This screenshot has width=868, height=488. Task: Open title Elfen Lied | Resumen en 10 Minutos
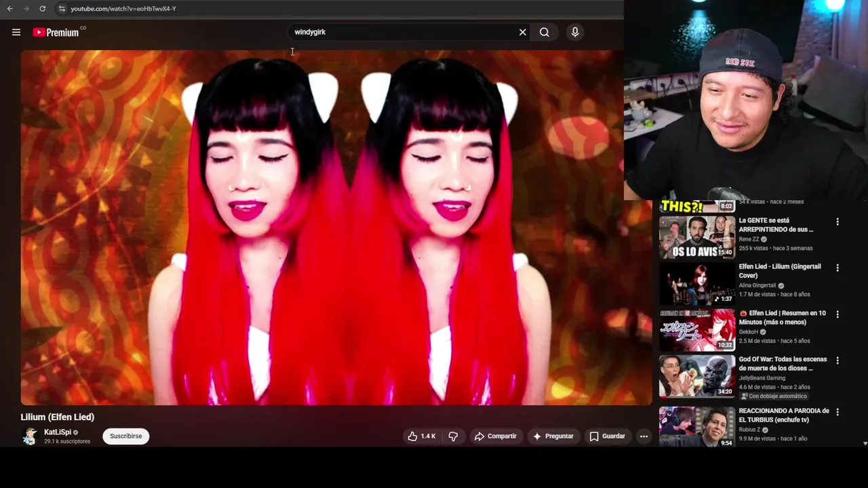click(x=783, y=318)
